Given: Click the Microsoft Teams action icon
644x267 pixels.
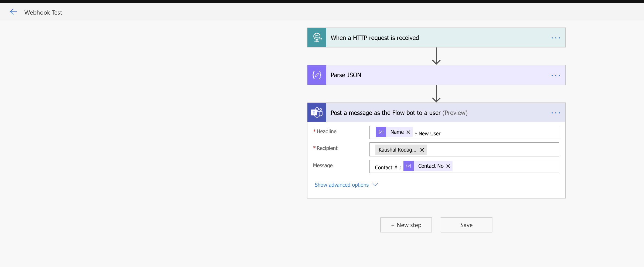Looking at the screenshot, I should pos(317,112).
